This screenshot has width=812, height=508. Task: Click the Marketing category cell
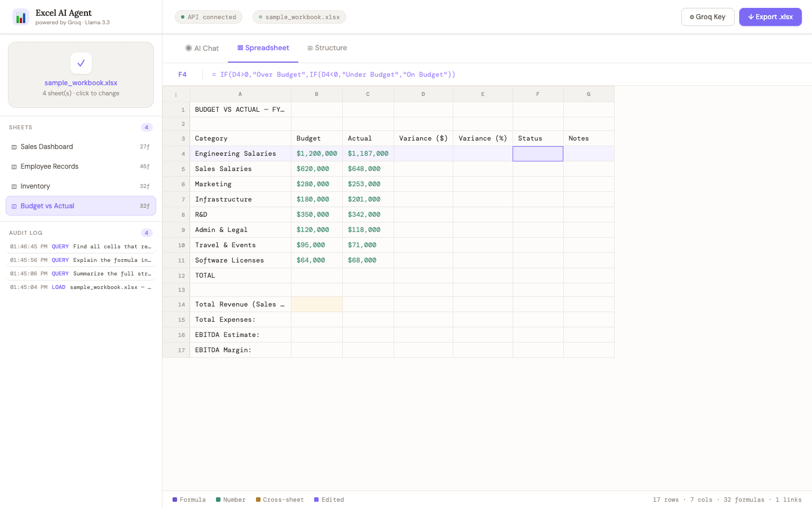(x=240, y=184)
